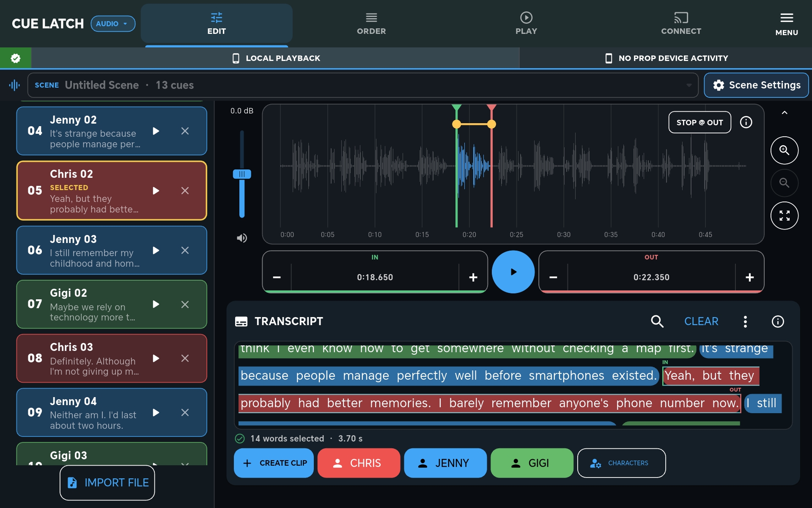Fit waveform to full view
Screen dimensions: 812x508
(785, 215)
